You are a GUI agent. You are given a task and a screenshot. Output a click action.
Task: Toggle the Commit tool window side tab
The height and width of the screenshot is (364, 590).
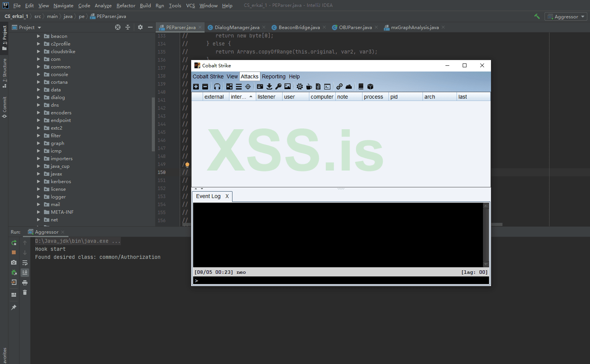click(x=4, y=107)
